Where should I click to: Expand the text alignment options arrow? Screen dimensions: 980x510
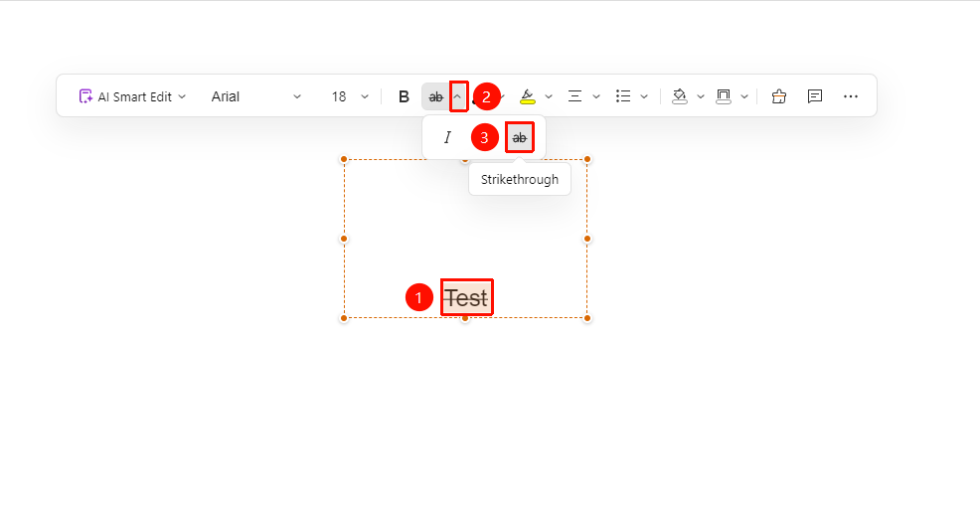(596, 96)
